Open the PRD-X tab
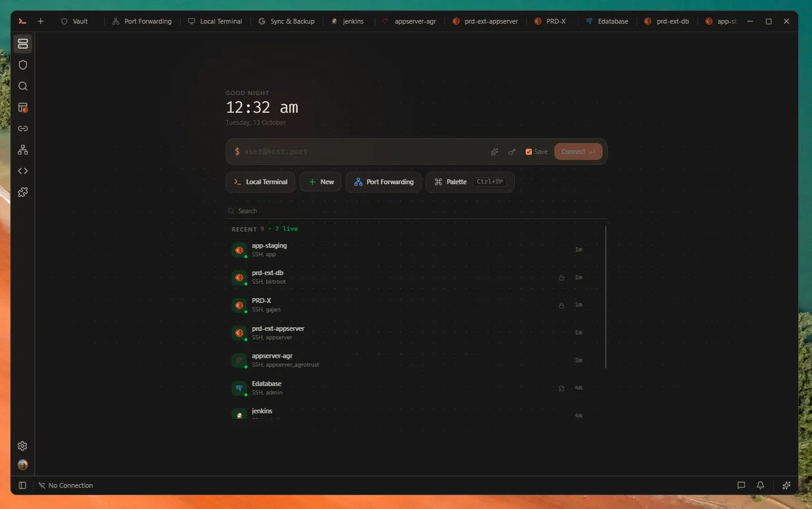This screenshot has width=812, height=509. (550, 21)
